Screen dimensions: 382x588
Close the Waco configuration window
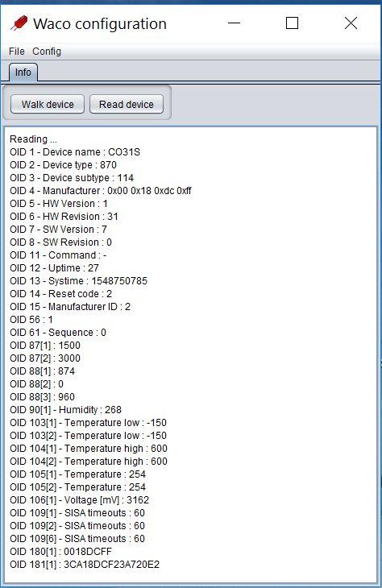[x=351, y=23]
